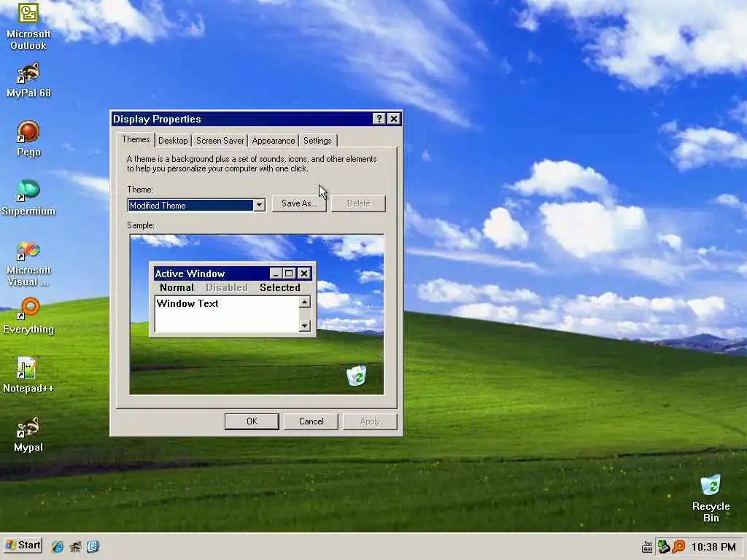747x560 pixels.
Task: Select the Supermium desktop shortcut
Action: coord(28,198)
